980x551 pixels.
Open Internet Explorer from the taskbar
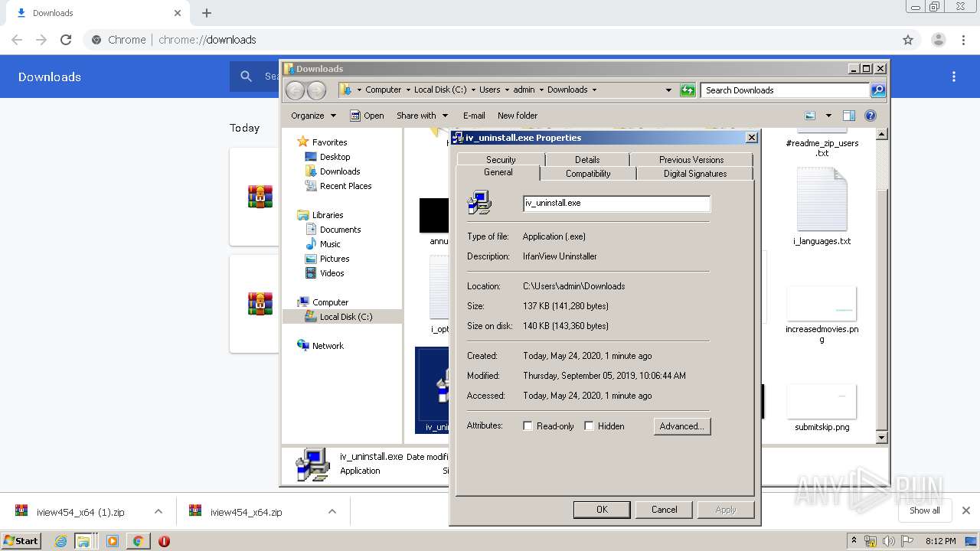60,541
